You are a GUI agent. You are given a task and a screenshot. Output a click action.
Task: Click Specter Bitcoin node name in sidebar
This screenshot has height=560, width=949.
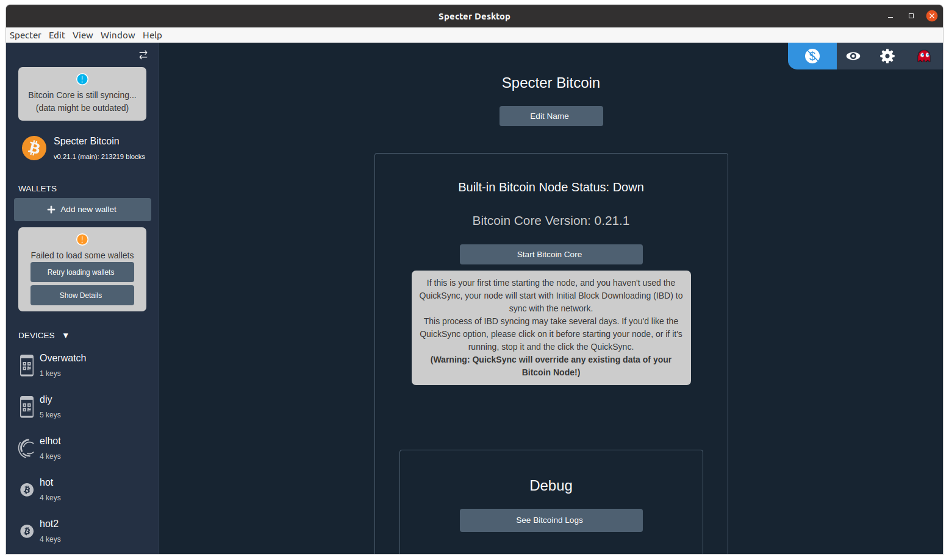pyautogui.click(x=87, y=141)
